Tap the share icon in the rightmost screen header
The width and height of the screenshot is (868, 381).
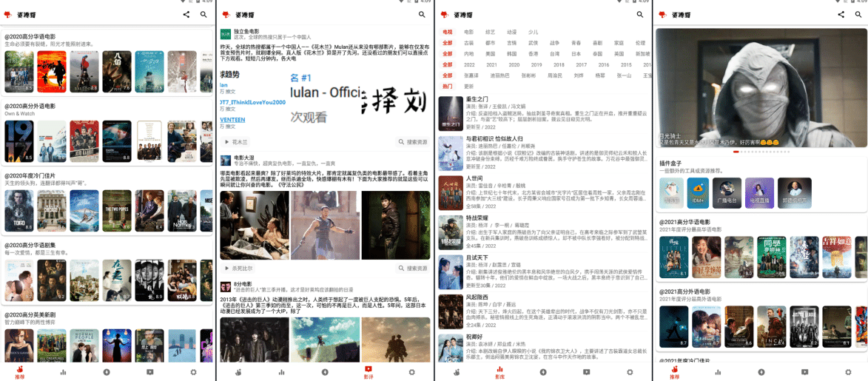[x=841, y=14]
